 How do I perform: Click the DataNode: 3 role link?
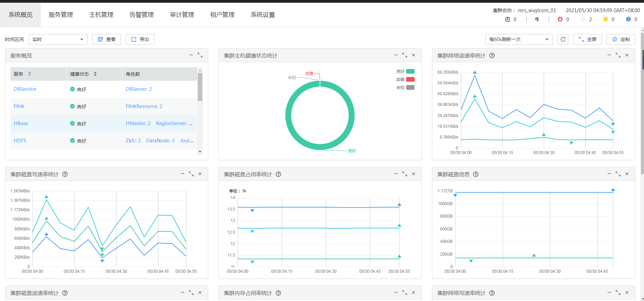(x=160, y=141)
